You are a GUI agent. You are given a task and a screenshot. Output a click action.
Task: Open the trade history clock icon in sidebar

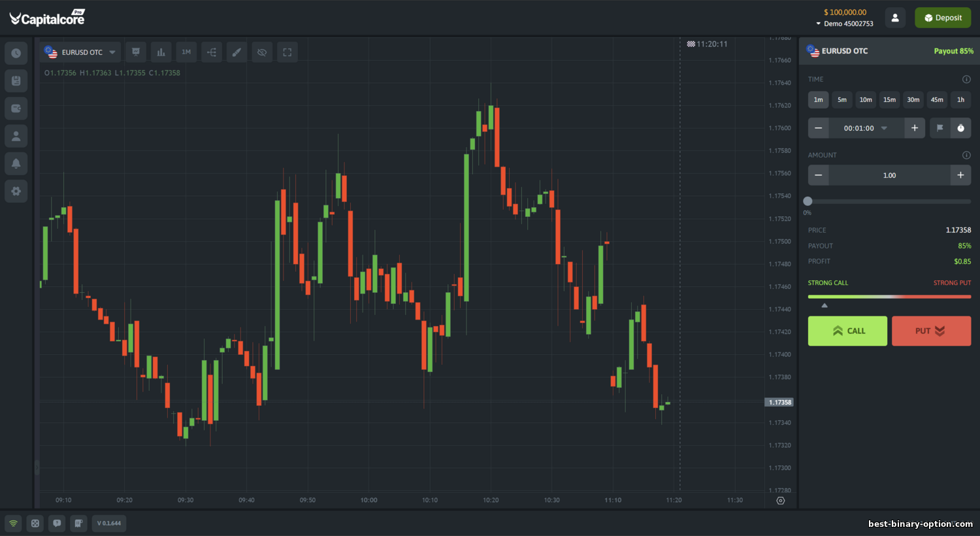pyautogui.click(x=16, y=53)
